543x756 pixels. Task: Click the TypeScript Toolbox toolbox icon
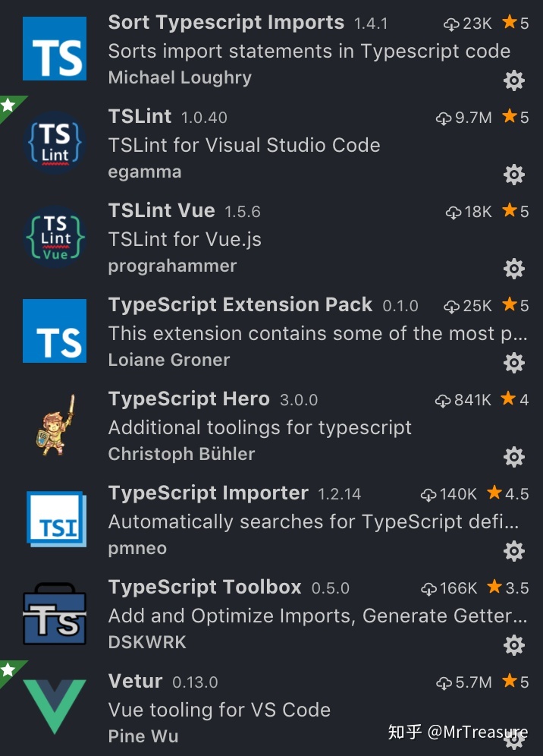coord(55,613)
